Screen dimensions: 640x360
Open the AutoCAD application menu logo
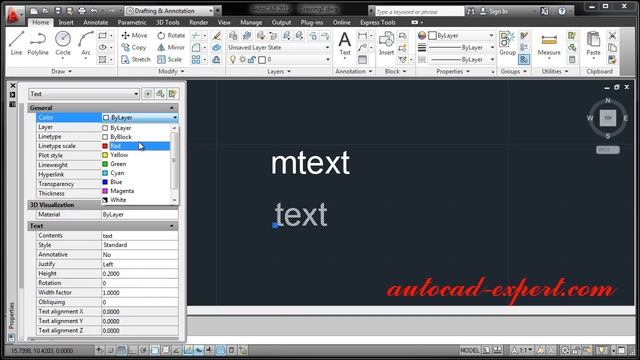click(13, 15)
